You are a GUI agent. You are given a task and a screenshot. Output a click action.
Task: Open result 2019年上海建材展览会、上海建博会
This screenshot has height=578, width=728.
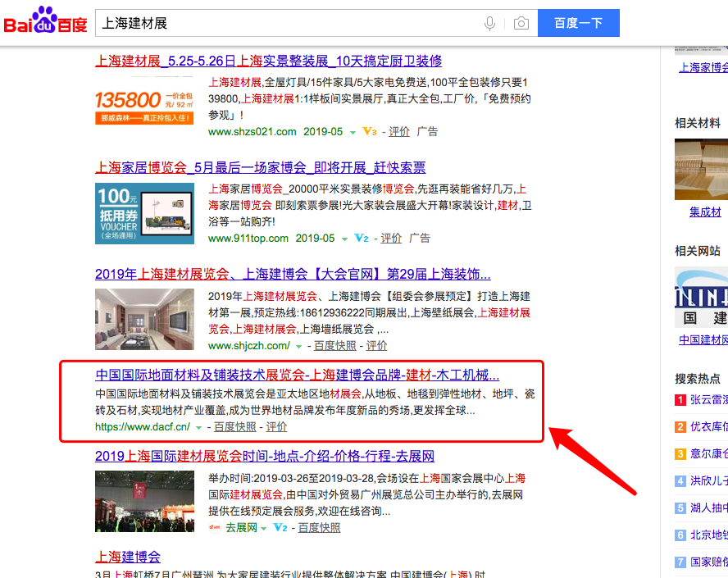[x=293, y=274]
